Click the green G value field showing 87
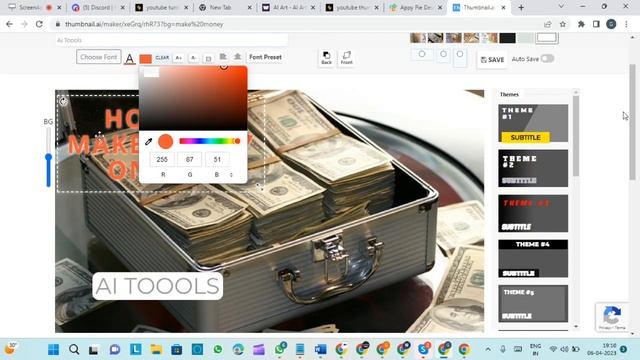The width and height of the screenshot is (640, 360). (189, 159)
